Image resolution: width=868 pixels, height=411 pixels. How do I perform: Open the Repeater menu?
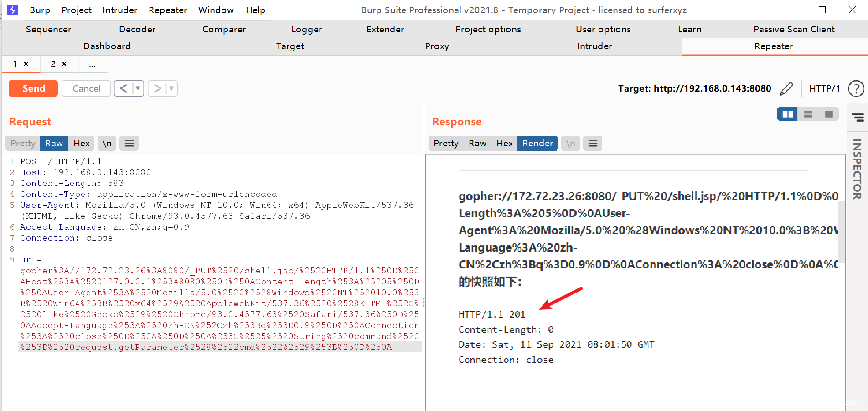168,10
